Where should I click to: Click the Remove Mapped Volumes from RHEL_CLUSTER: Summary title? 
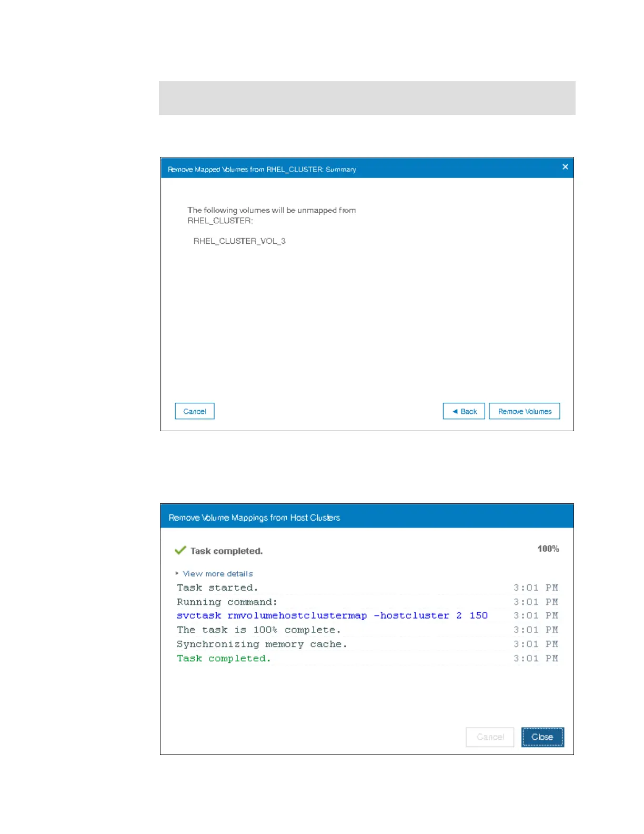pos(262,170)
